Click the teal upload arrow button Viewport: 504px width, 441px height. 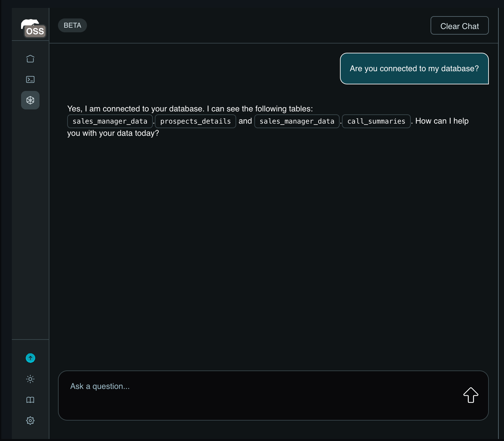pos(30,358)
